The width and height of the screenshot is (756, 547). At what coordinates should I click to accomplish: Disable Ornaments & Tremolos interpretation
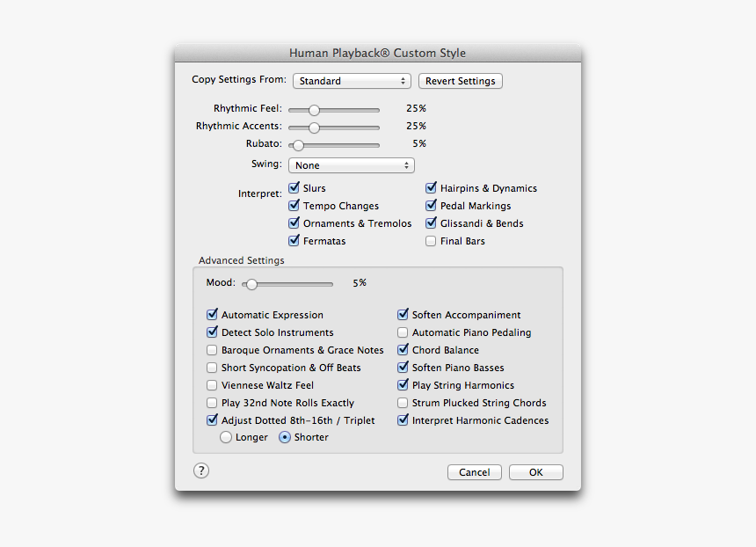[x=294, y=222]
